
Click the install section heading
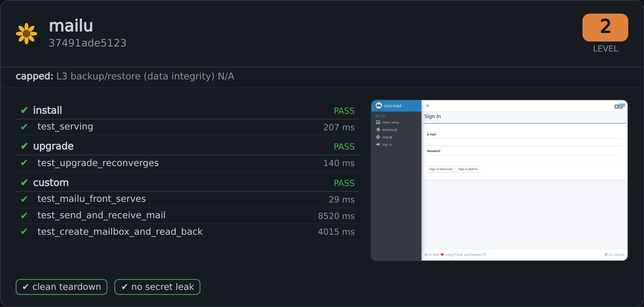pos(48,110)
